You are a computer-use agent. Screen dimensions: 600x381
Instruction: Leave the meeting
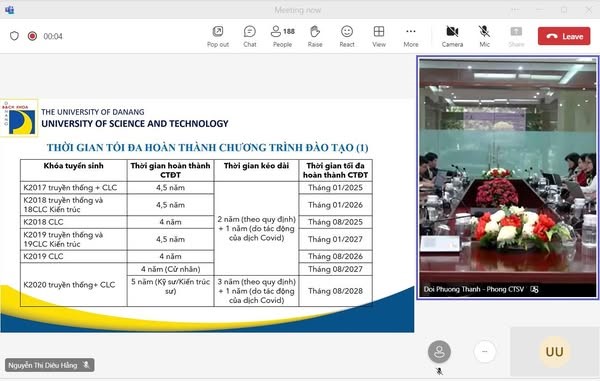point(564,36)
